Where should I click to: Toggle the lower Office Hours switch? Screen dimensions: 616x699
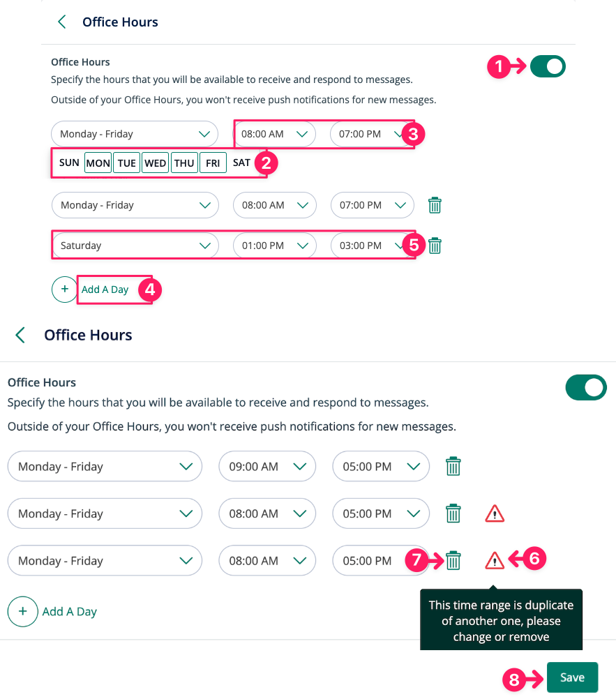click(x=585, y=388)
